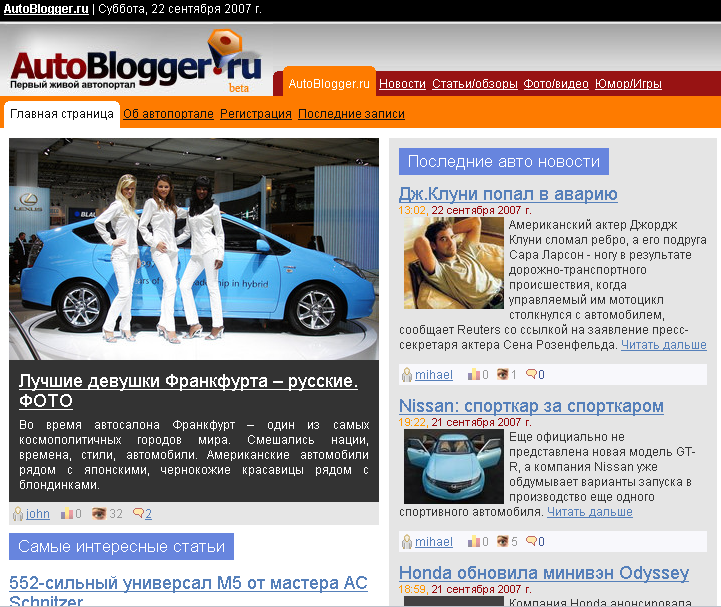
Task: Open article 552-сильный универсал M5 от мастера AC Schnitzer
Action: click(188, 591)
